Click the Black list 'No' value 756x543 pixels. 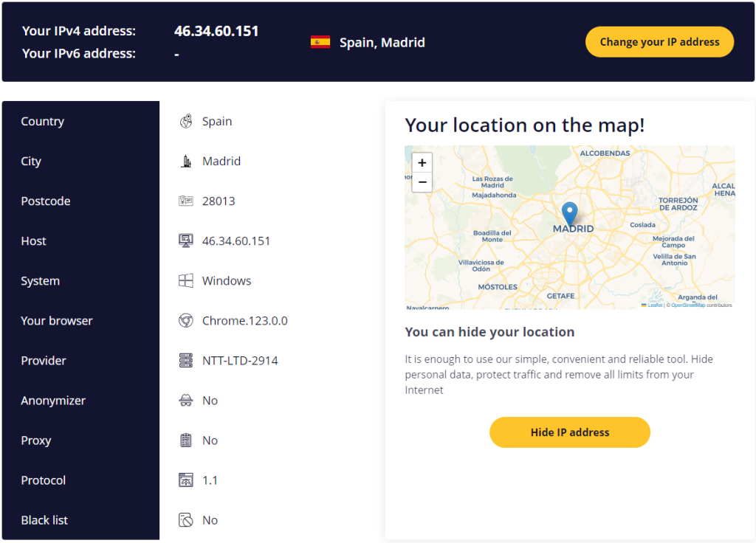click(x=210, y=520)
